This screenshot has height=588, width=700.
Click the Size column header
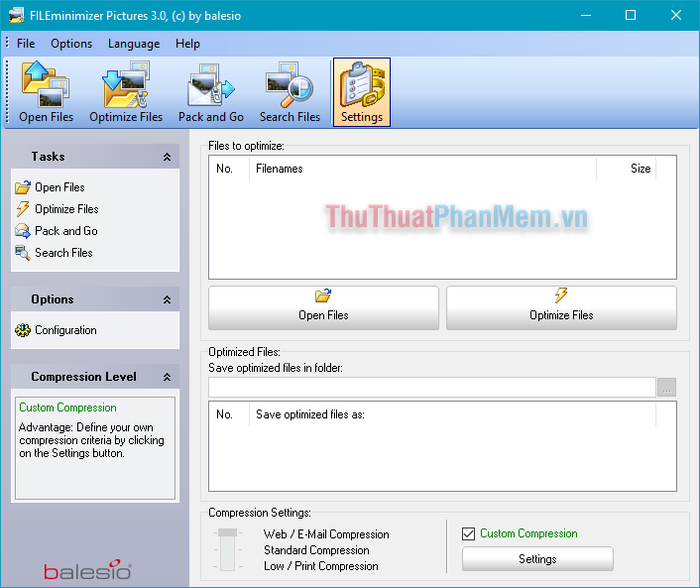(626, 169)
